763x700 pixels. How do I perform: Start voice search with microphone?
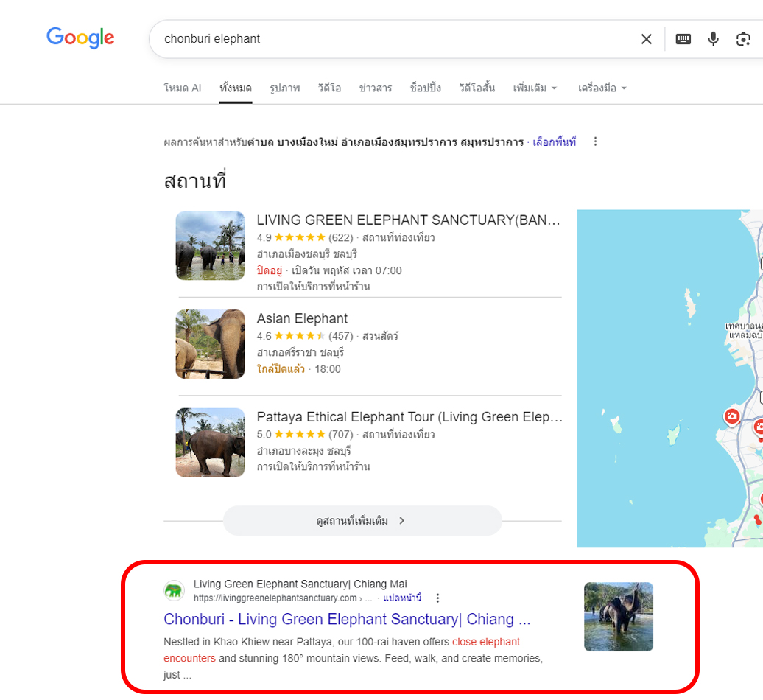(713, 39)
